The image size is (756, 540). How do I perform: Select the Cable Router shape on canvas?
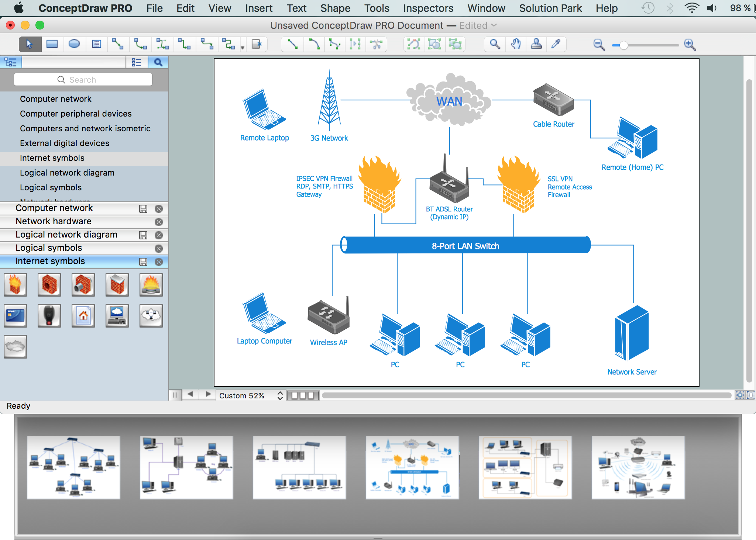coord(553,99)
